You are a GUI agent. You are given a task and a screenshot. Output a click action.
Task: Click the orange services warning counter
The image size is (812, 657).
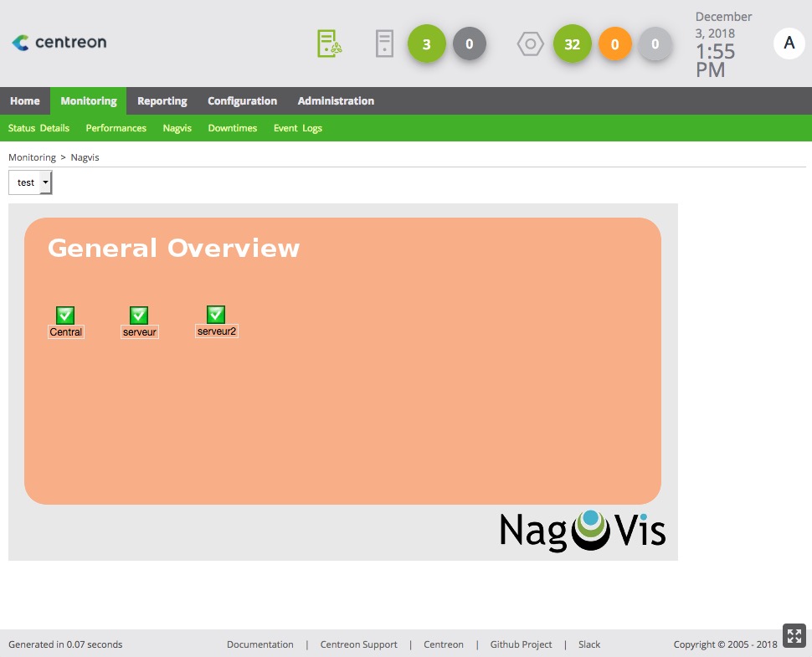click(x=614, y=44)
